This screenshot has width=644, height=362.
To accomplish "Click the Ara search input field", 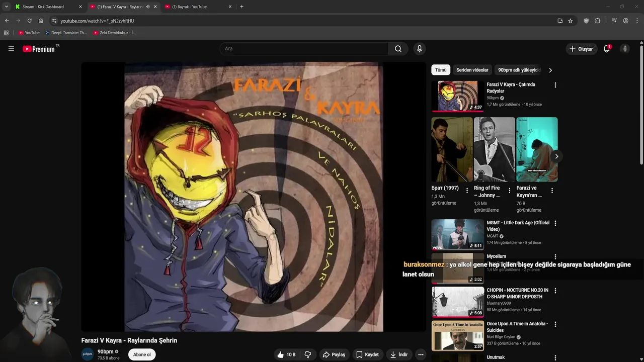I will tap(304, 49).
